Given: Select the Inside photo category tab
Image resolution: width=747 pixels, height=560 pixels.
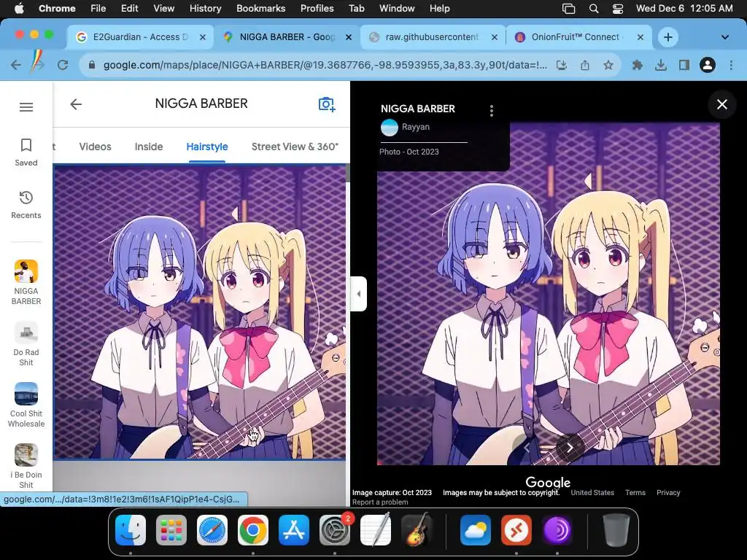Looking at the screenshot, I should (x=149, y=147).
